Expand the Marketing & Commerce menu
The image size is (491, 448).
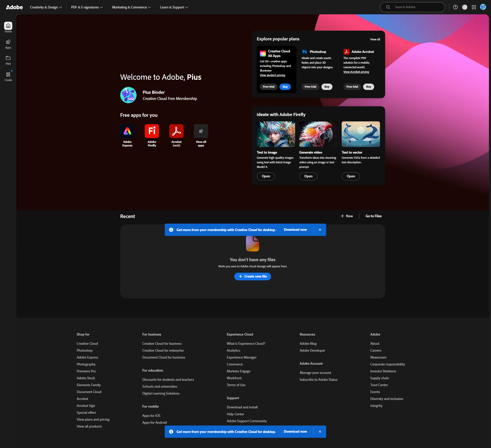pyautogui.click(x=131, y=7)
